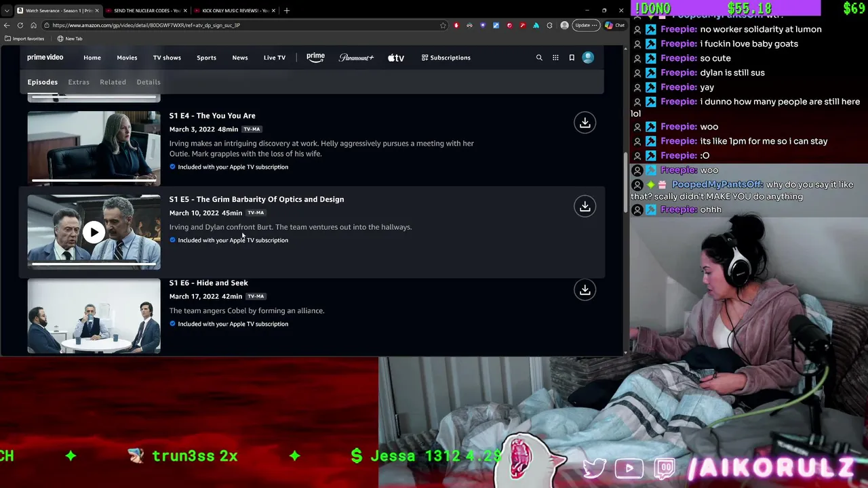Screen dimensions: 868x488
Task: Open the News menu item
Action: click(240, 58)
